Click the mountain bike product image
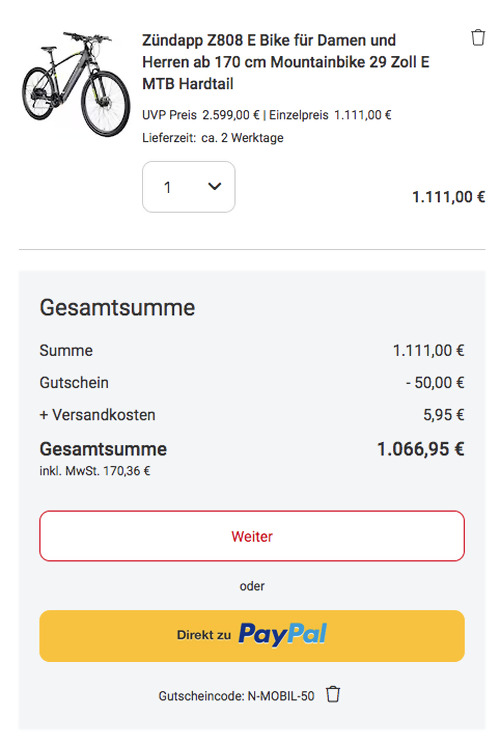 pos(76,83)
